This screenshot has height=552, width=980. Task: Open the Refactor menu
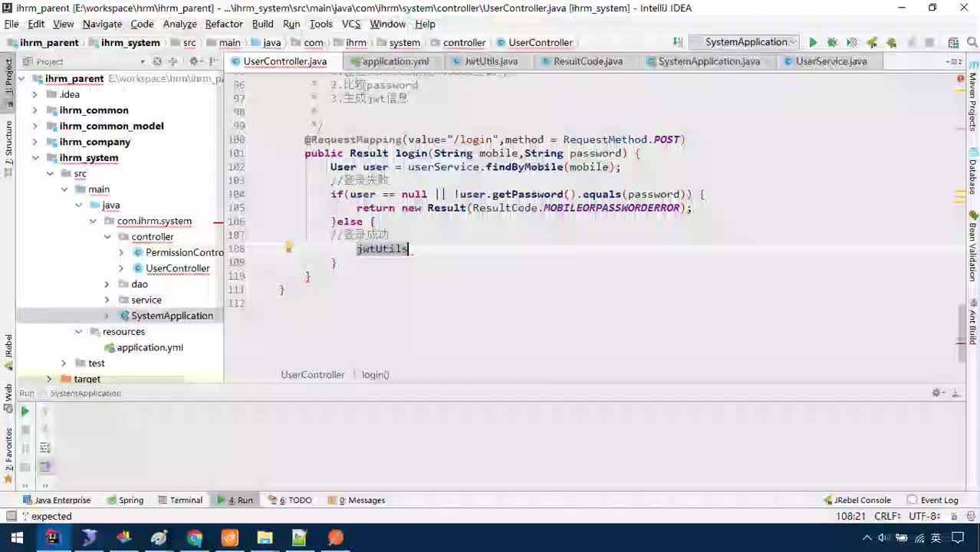click(224, 24)
